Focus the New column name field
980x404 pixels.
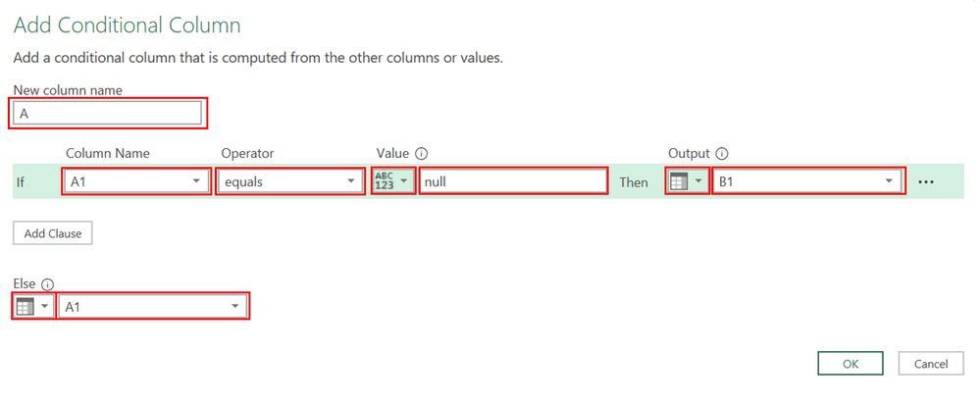pyautogui.click(x=108, y=114)
